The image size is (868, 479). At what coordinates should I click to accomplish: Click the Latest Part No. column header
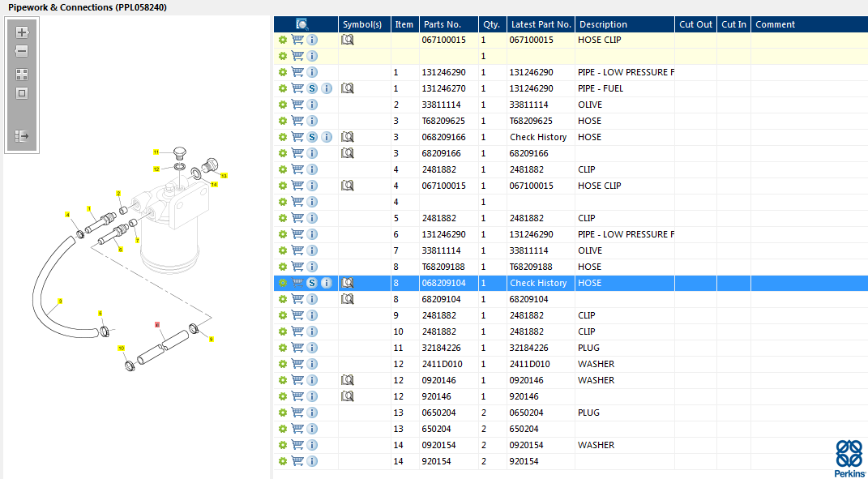point(541,24)
